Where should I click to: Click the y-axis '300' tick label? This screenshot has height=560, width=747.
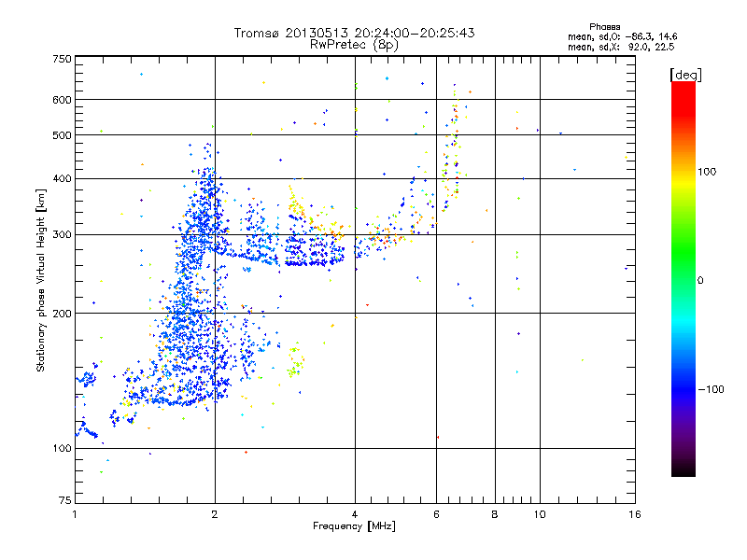pos(62,235)
